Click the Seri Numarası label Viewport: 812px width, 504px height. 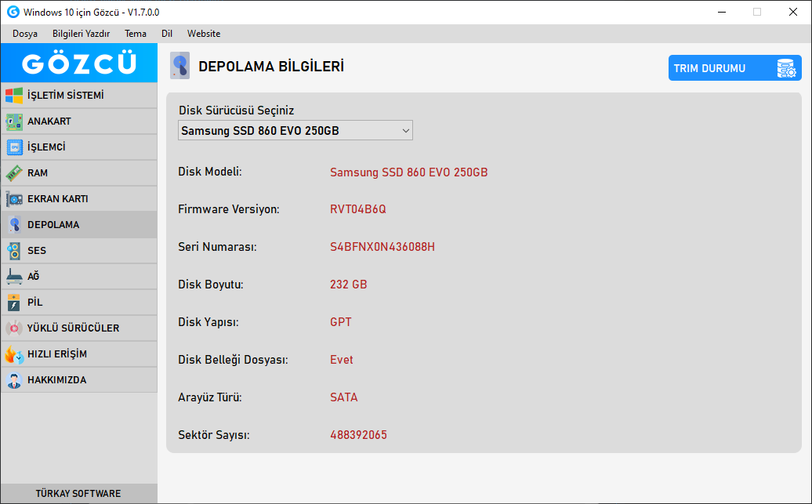click(218, 247)
